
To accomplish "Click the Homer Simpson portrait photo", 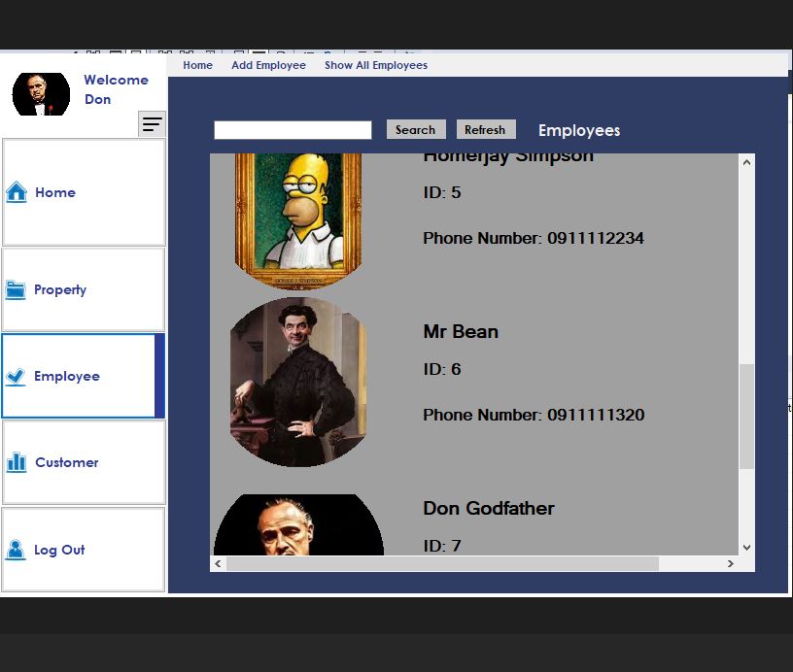I will 298,221.
